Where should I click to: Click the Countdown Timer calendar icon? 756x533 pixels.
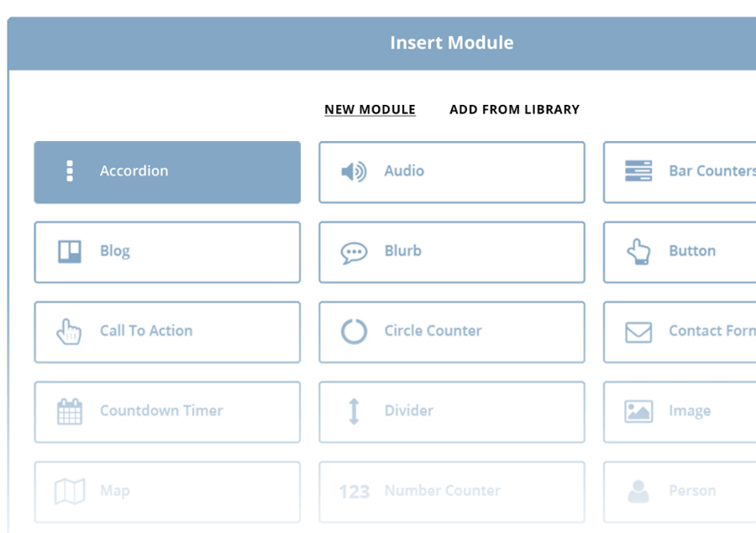[x=70, y=411]
